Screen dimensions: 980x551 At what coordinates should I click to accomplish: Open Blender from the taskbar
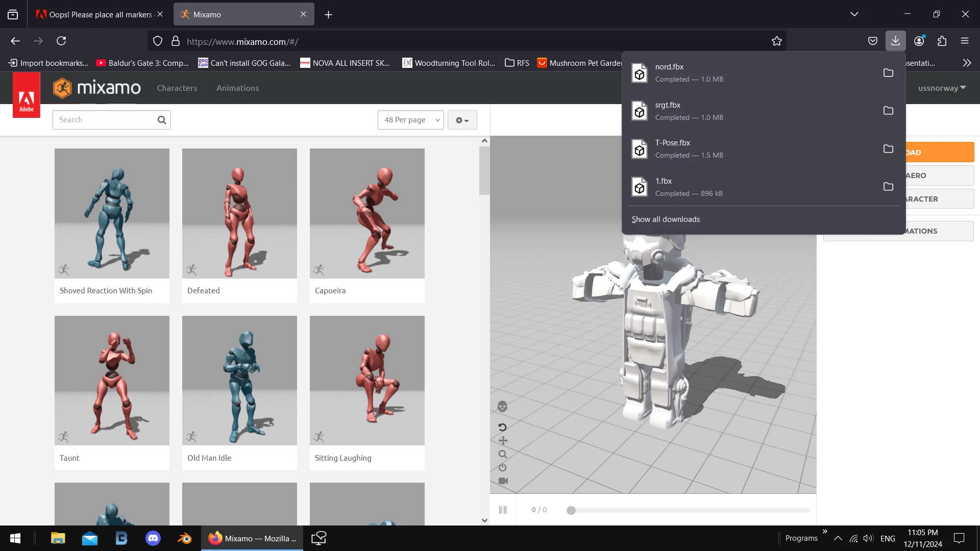(184, 538)
